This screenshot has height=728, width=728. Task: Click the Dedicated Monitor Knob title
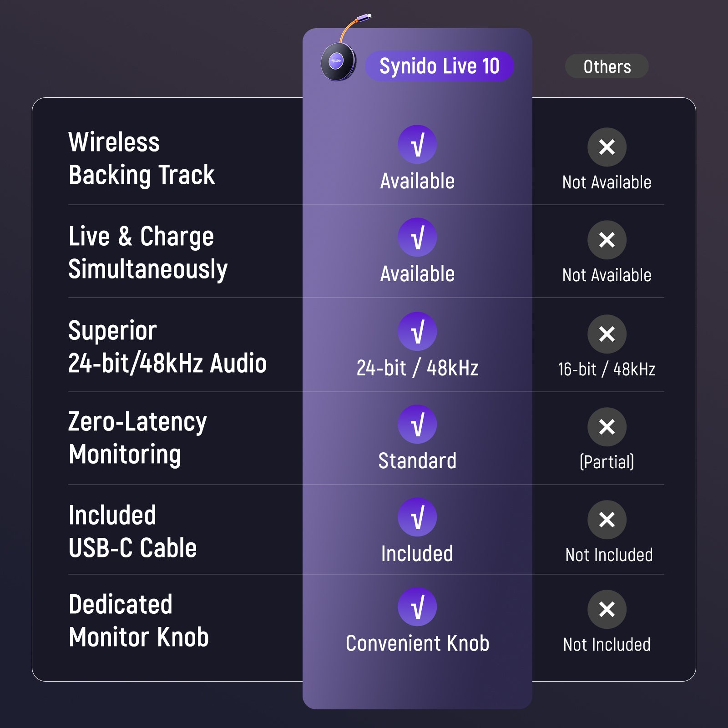pyautogui.click(x=138, y=621)
